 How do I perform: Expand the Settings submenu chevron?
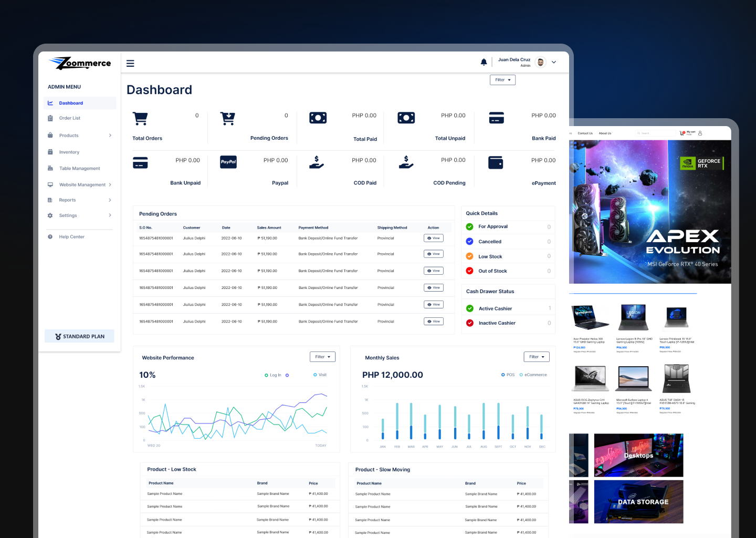coord(110,215)
